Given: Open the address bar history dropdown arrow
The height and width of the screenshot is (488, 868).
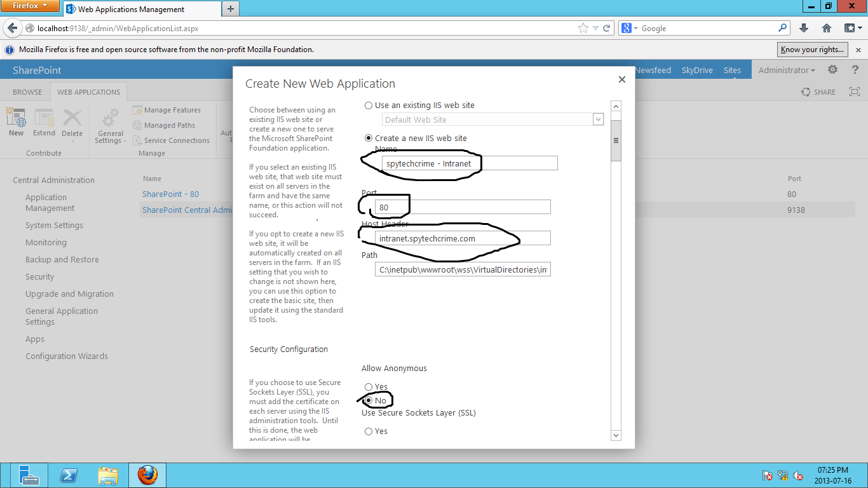Looking at the screenshot, I should (595, 28).
